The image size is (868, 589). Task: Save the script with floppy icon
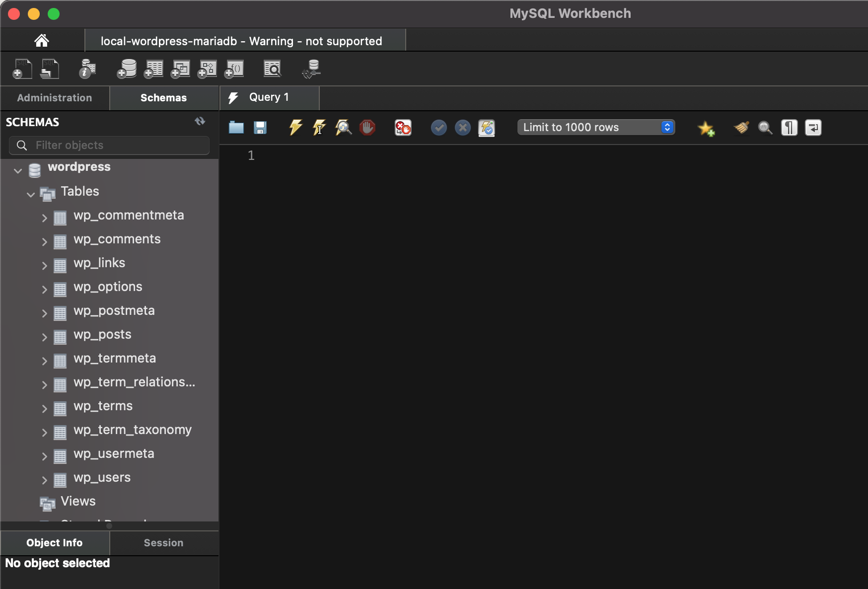(x=260, y=128)
